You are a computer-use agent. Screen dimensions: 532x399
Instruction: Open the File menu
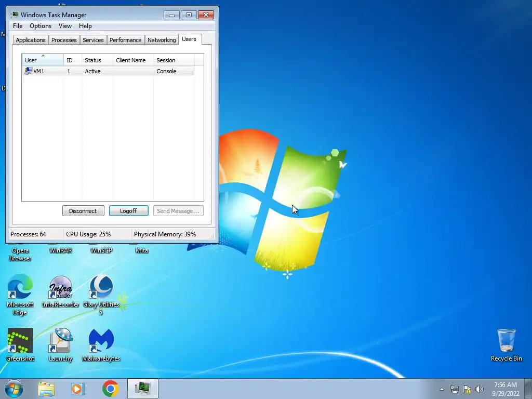pos(18,26)
